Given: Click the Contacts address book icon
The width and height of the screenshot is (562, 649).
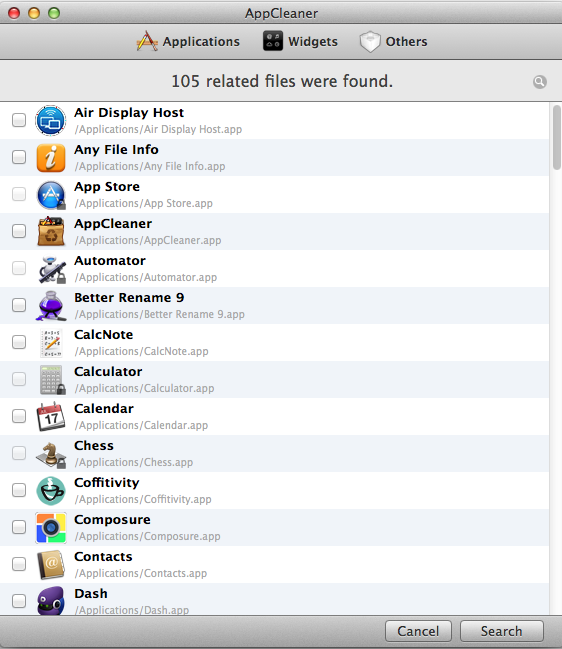Looking at the screenshot, I should 50,565.
